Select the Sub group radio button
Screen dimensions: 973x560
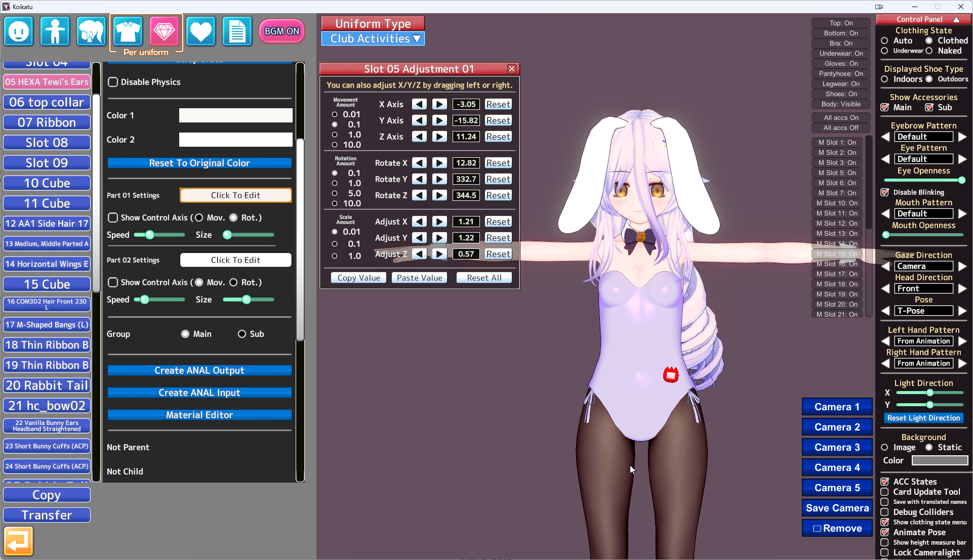pyautogui.click(x=242, y=334)
